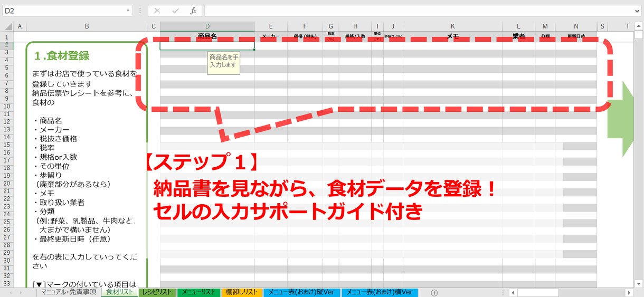Click horizontal scrollbar right arrow
Image resolution: width=644 pixels, height=297 pixels.
[628, 293]
